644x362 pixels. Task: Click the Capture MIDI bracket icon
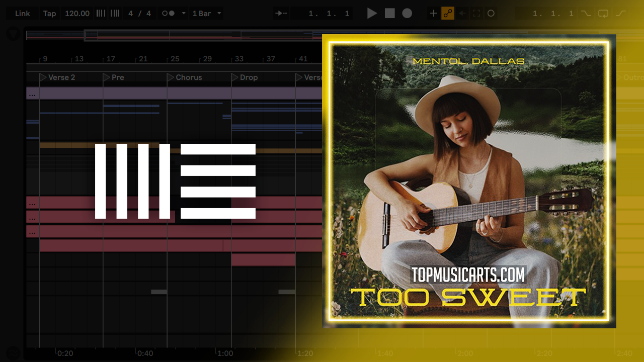click(x=476, y=14)
